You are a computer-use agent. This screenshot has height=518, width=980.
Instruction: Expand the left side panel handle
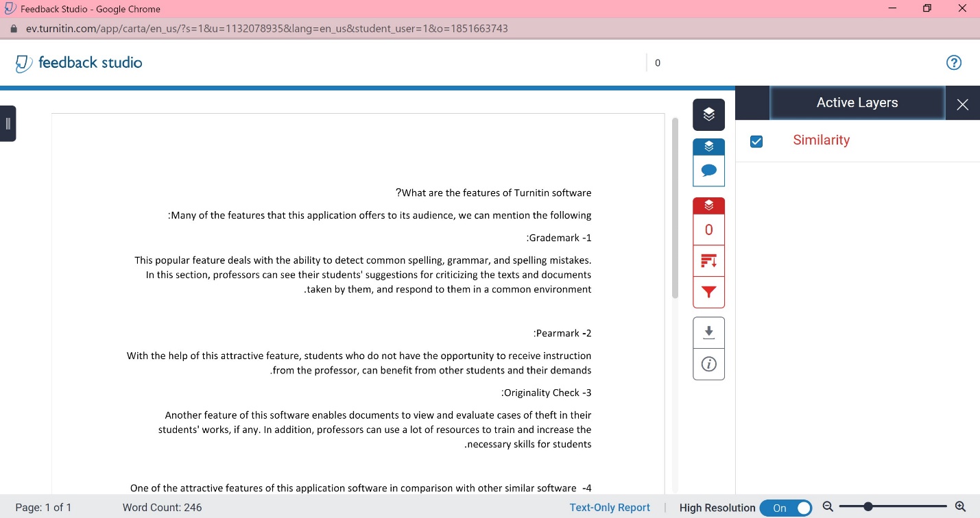click(x=8, y=124)
